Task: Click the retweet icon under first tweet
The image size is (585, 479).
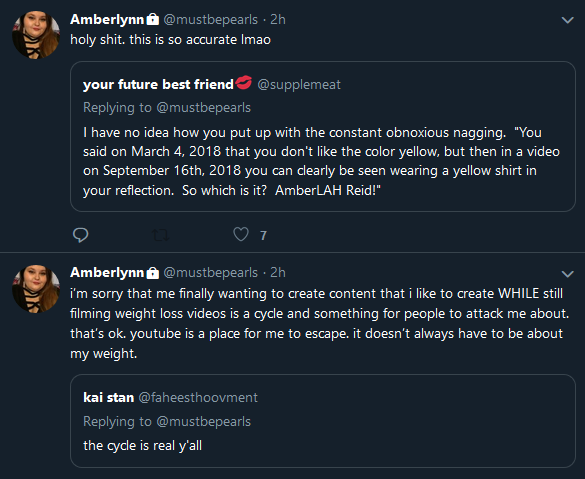Action: click(161, 235)
